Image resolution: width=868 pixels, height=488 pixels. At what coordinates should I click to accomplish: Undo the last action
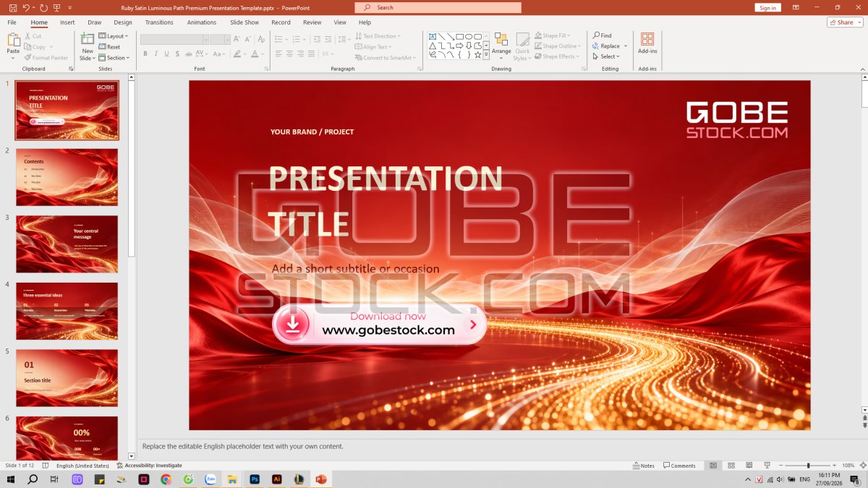point(27,7)
